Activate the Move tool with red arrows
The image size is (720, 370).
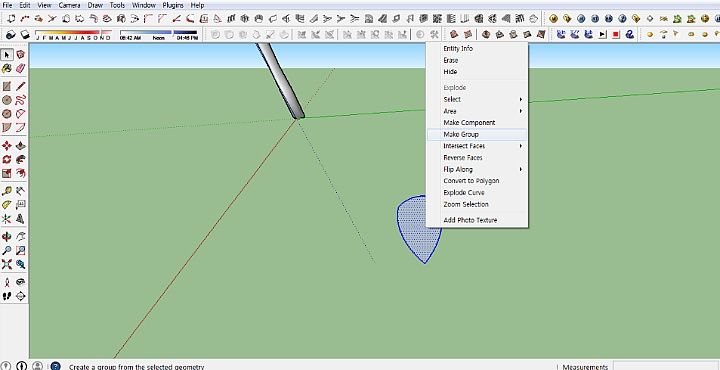tap(7, 146)
